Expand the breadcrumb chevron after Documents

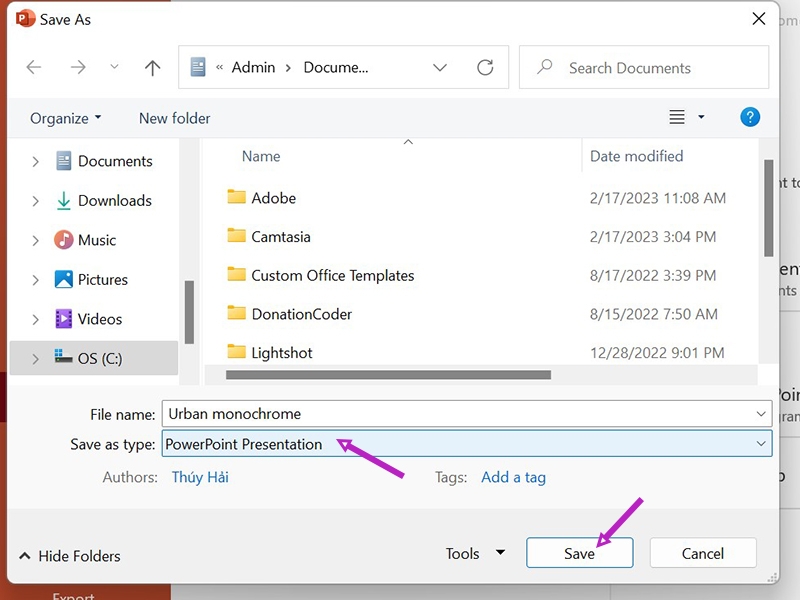[x=440, y=67]
